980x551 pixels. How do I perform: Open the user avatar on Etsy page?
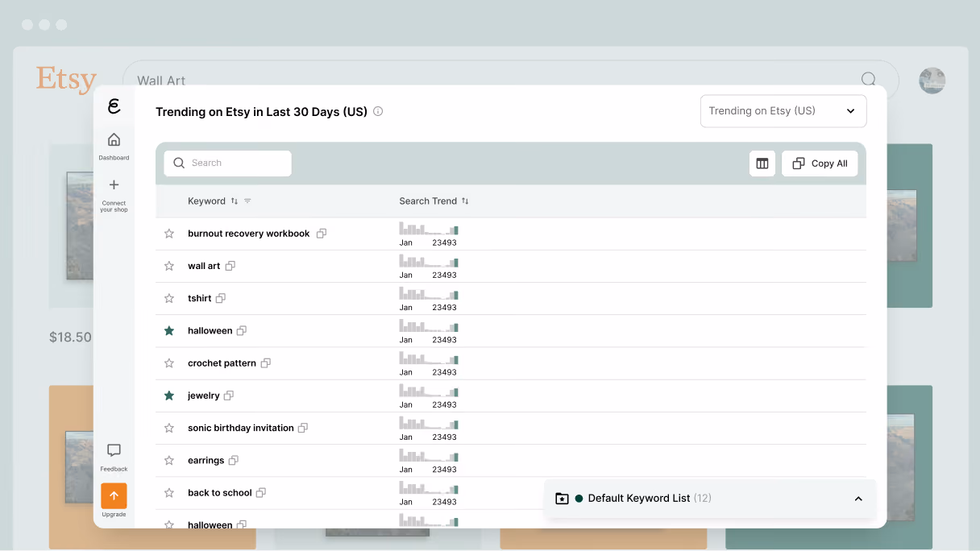pyautogui.click(x=932, y=81)
